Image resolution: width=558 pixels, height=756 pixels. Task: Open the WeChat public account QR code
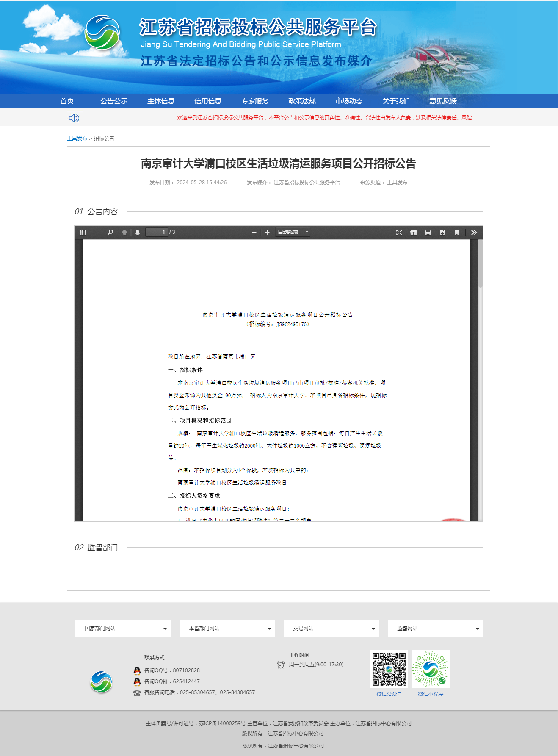[x=389, y=669]
